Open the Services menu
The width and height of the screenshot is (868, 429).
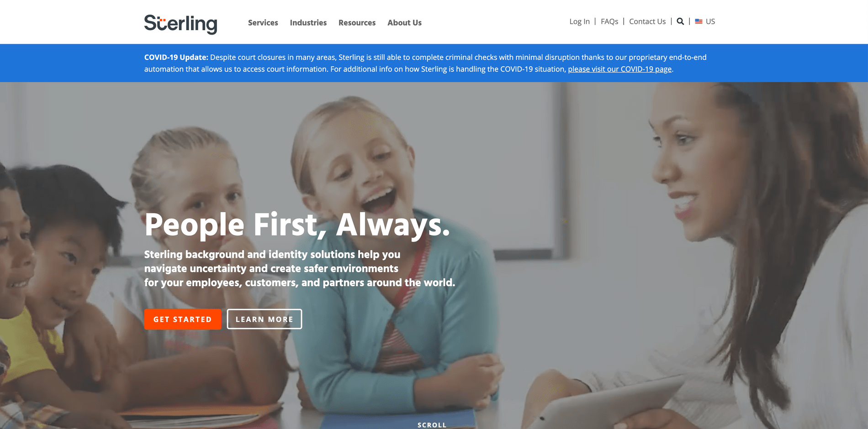263,23
